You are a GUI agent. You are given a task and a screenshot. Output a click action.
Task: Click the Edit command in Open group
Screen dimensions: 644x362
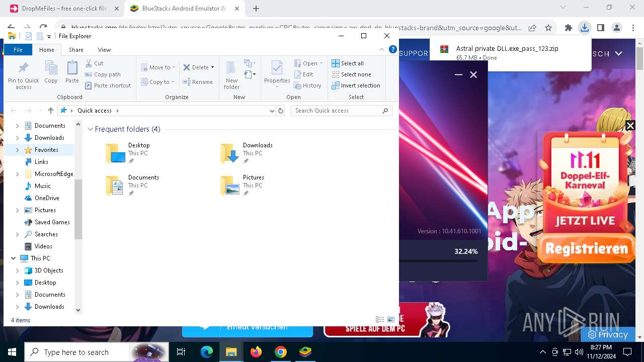pyautogui.click(x=304, y=74)
